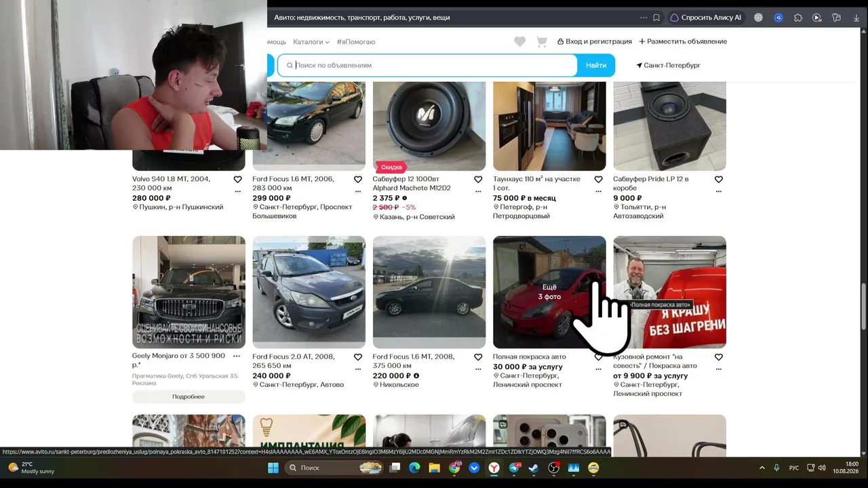Image resolution: width=868 pixels, height=488 pixels.
Task: Open Task View in the taskbar
Action: coord(395,468)
